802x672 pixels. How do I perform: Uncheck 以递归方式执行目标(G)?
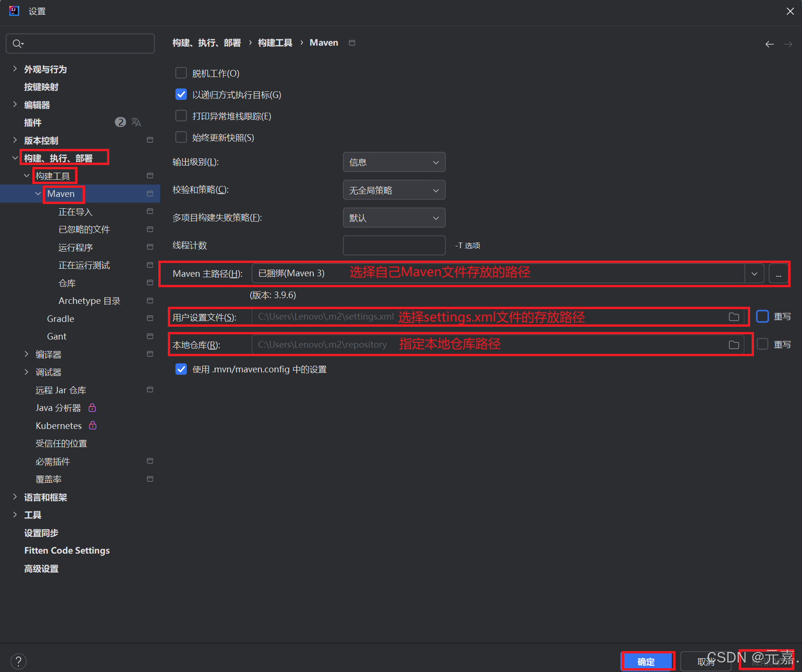[181, 94]
